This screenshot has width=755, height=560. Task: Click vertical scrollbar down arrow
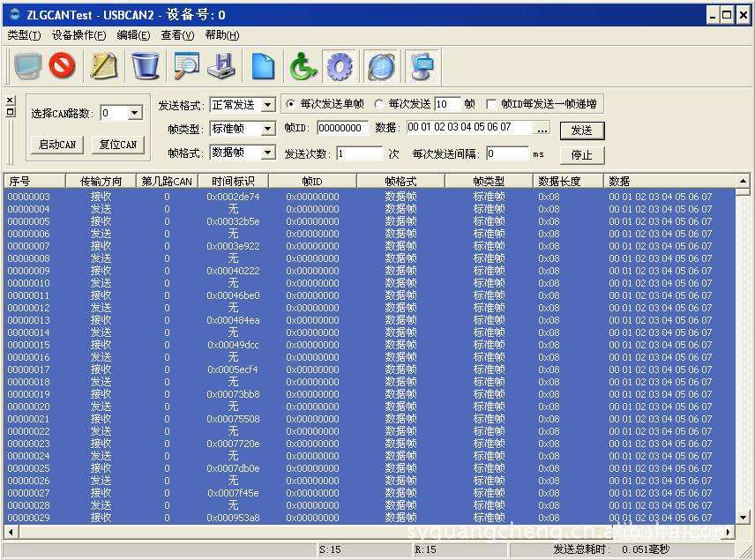(x=743, y=518)
